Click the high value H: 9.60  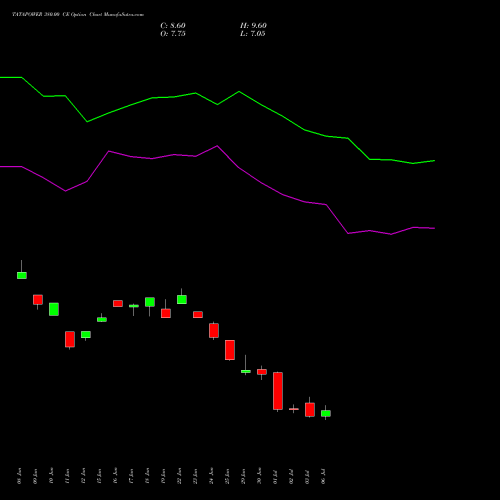(253, 26)
